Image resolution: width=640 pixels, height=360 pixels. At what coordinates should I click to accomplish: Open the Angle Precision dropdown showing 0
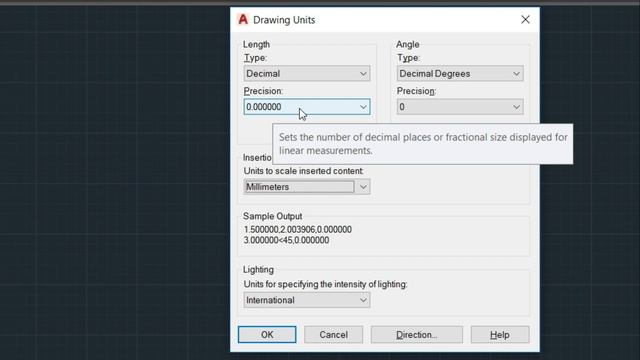click(460, 107)
